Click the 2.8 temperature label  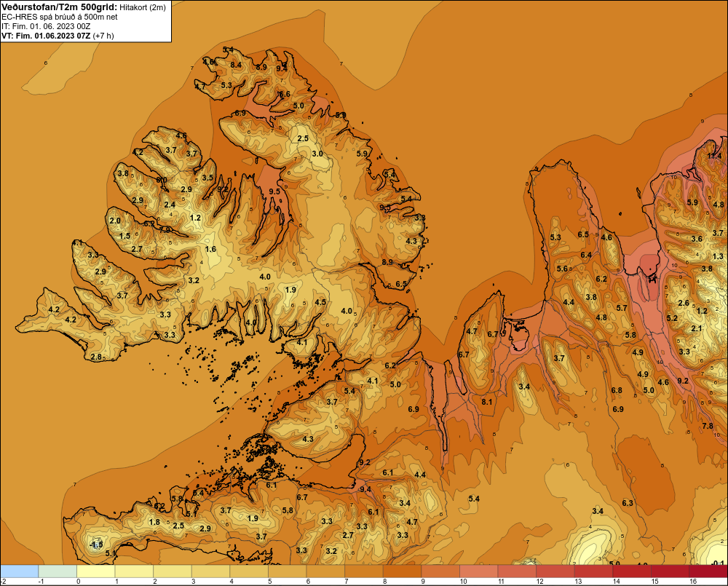(x=96, y=357)
